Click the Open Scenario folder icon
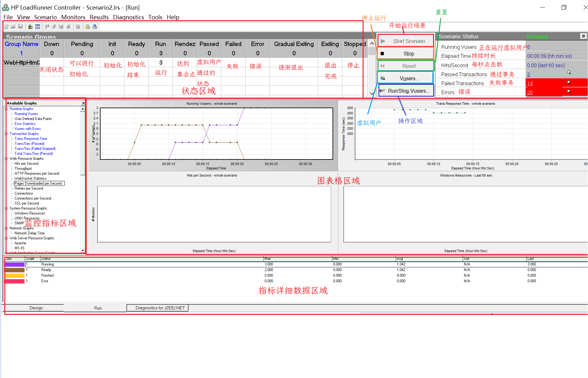The image size is (588, 378). click(13, 27)
